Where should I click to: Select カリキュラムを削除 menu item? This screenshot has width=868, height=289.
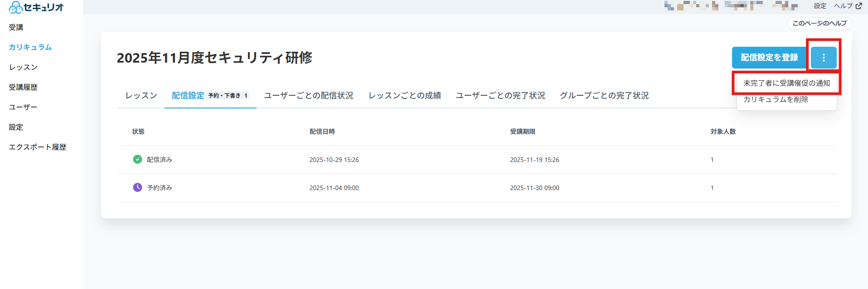coord(786,99)
